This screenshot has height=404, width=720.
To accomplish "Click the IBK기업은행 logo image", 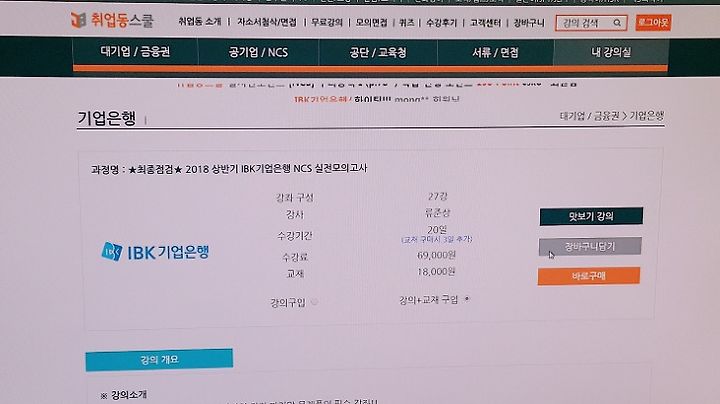I will 155,252.
